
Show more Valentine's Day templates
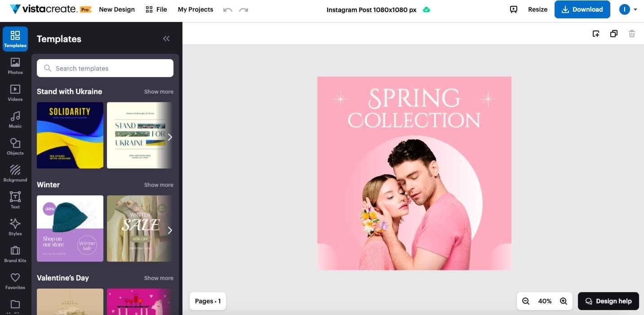[159, 278]
